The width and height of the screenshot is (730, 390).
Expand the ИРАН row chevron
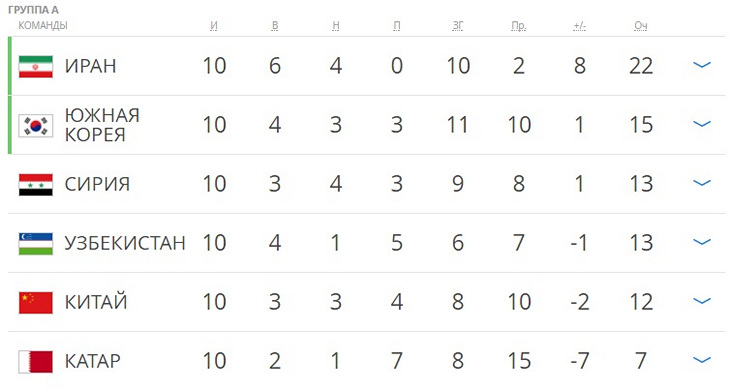tap(702, 65)
